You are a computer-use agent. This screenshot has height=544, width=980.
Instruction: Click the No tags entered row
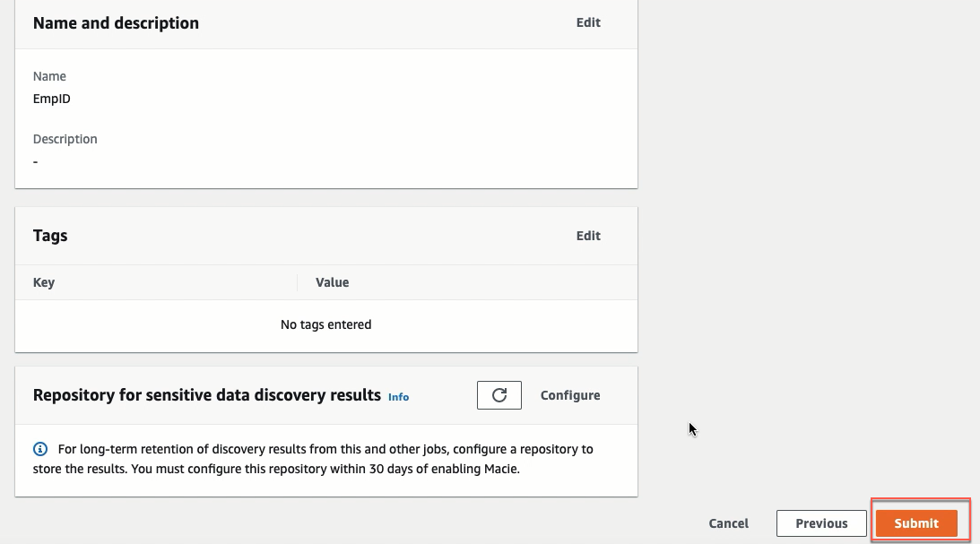[x=326, y=324]
